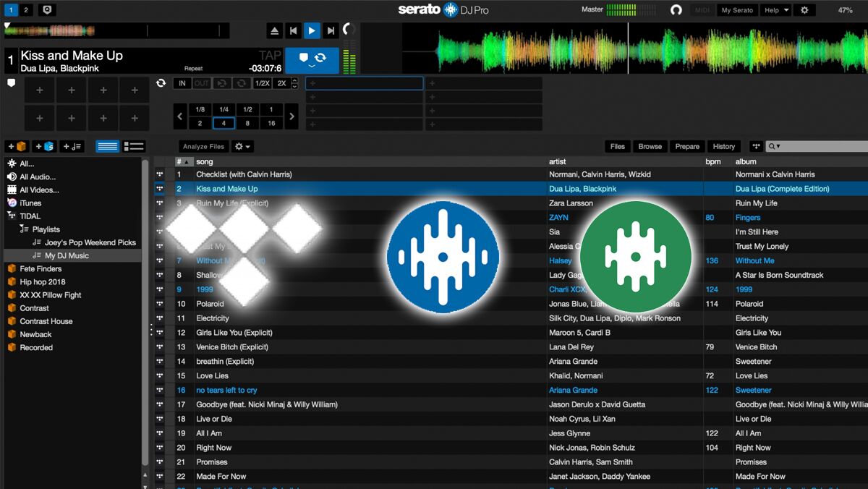868x489 pixels.
Task: Click the orange crate icon beside Recorded
Action: click(x=12, y=347)
